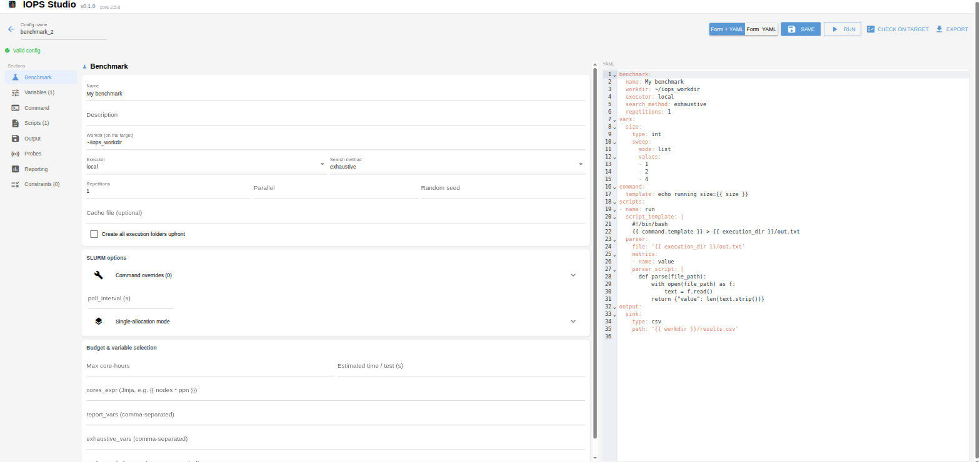Click the Description input field
Viewport: 980px width, 462px height.
point(336,115)
